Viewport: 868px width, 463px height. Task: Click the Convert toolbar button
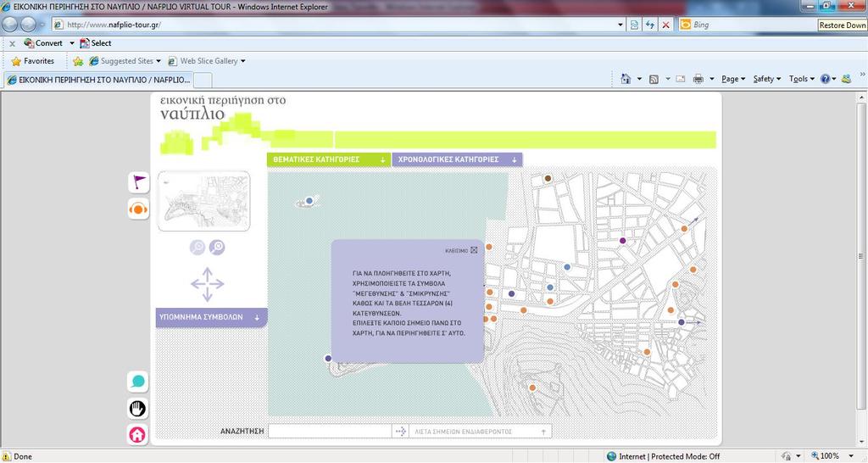43,43
